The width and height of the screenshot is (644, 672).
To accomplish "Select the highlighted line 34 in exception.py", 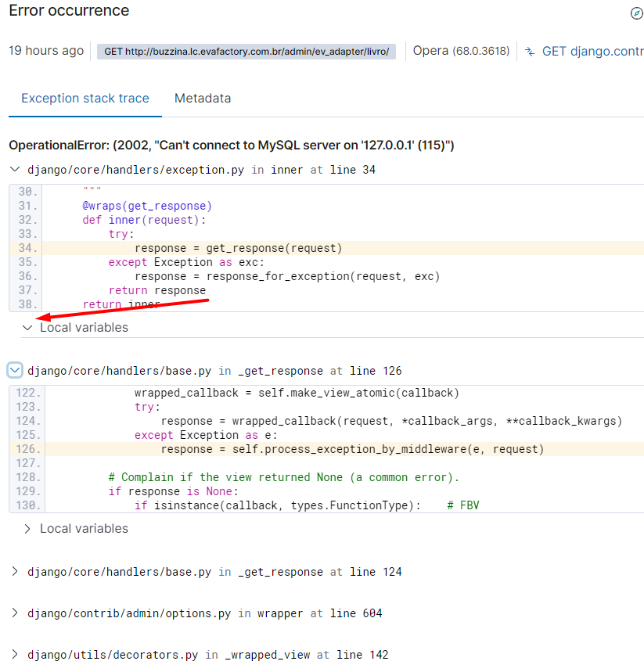I will 227,247.
